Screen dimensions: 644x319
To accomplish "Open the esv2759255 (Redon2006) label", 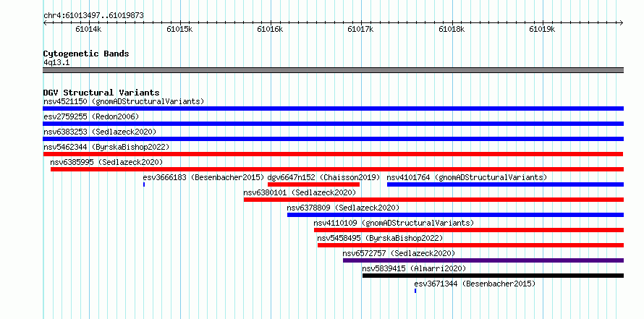I will pyautogui.click(x=91, y=116).
